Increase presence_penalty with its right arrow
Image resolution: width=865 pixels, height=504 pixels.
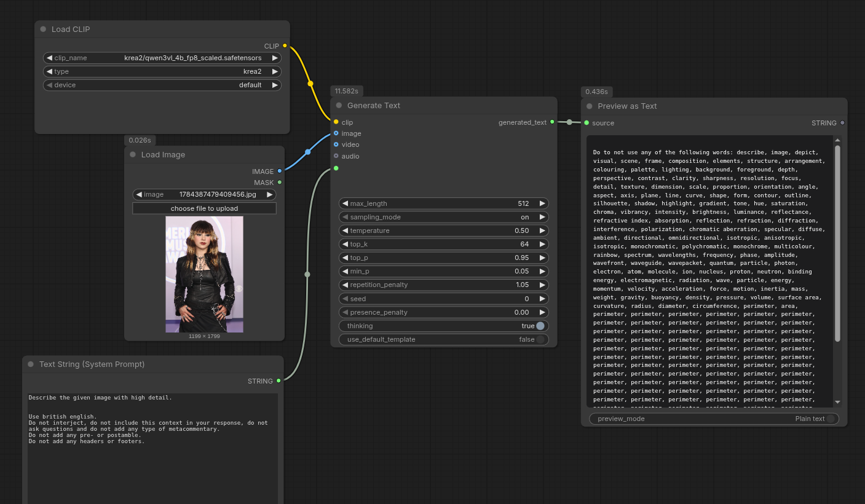[x=542, y=312]
